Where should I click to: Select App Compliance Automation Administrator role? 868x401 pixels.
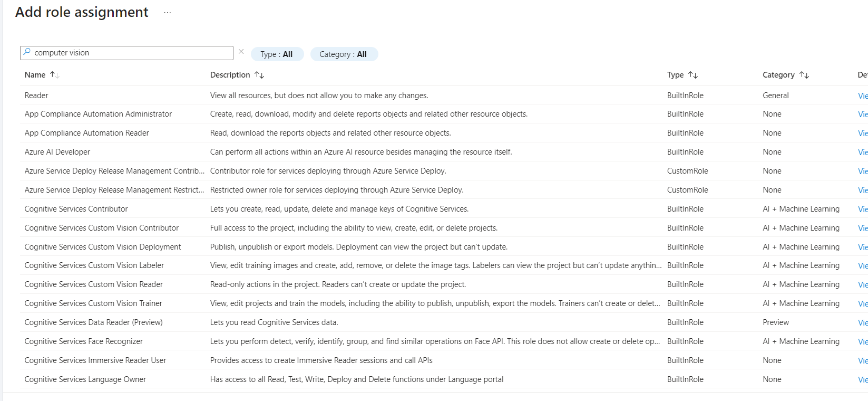(444, 114)
